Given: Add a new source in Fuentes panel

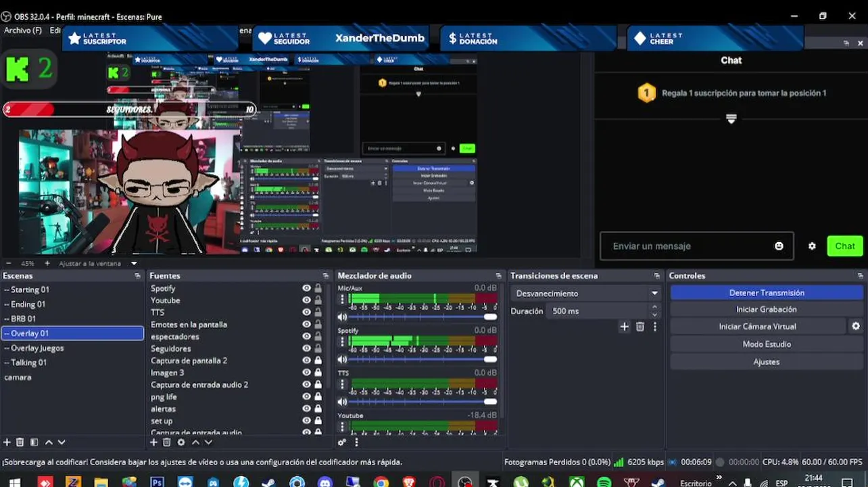Looking at the screenshot, I should 153,442.
